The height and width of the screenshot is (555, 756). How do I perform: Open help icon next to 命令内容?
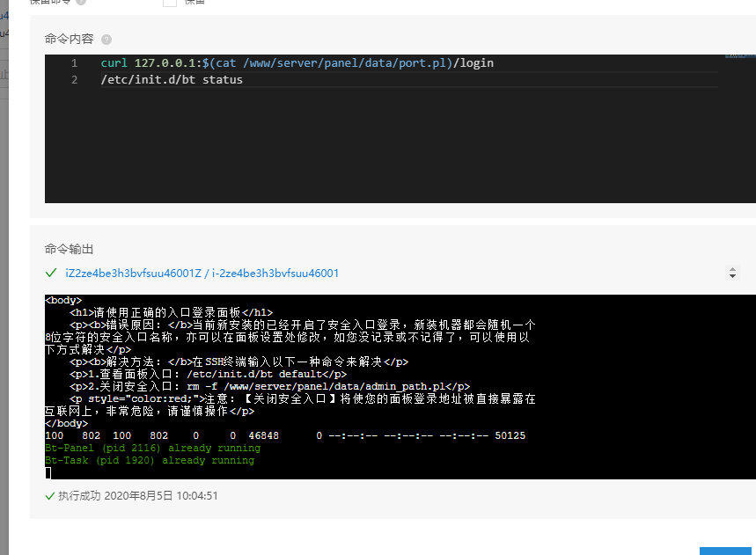pyautogui.click(x=106, y=40)
